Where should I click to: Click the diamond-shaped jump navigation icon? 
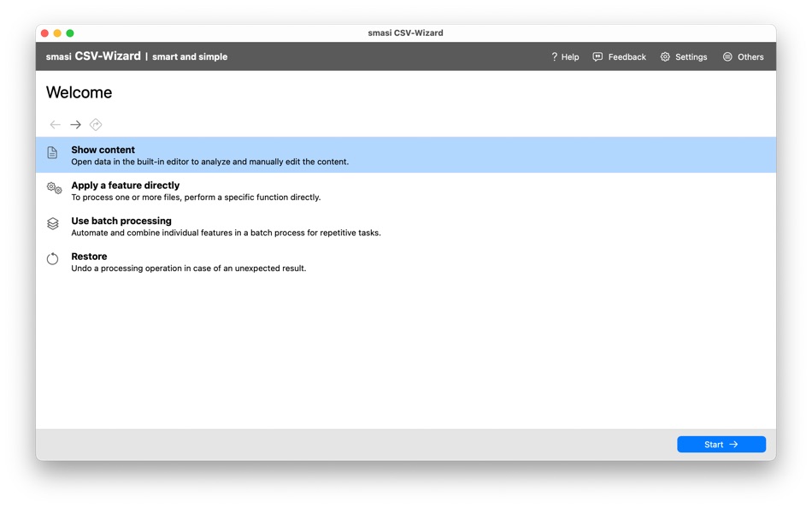pyautogui.click(x=96, y=124)
